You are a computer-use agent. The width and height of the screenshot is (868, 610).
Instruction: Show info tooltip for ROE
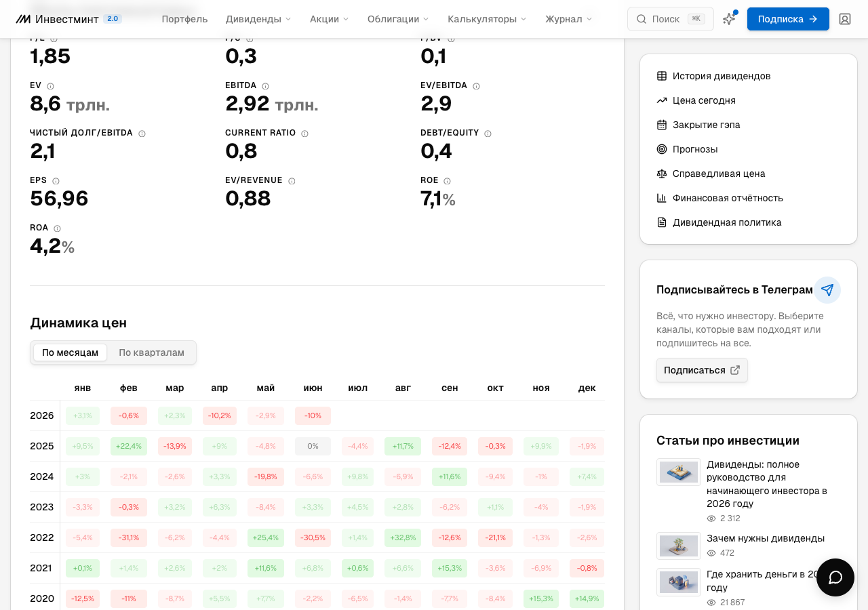tap(447, 181)
